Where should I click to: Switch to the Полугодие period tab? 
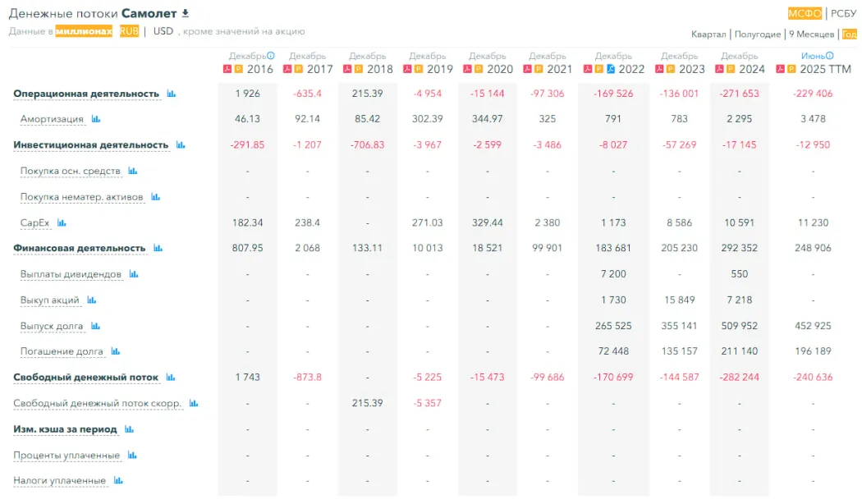pos(757,34)
